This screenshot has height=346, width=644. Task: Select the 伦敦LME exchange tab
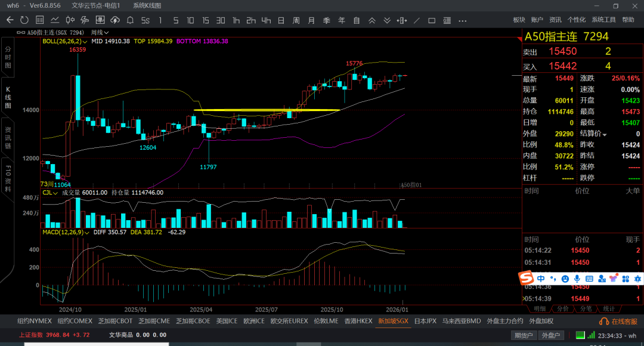click(x=326, y=322)
